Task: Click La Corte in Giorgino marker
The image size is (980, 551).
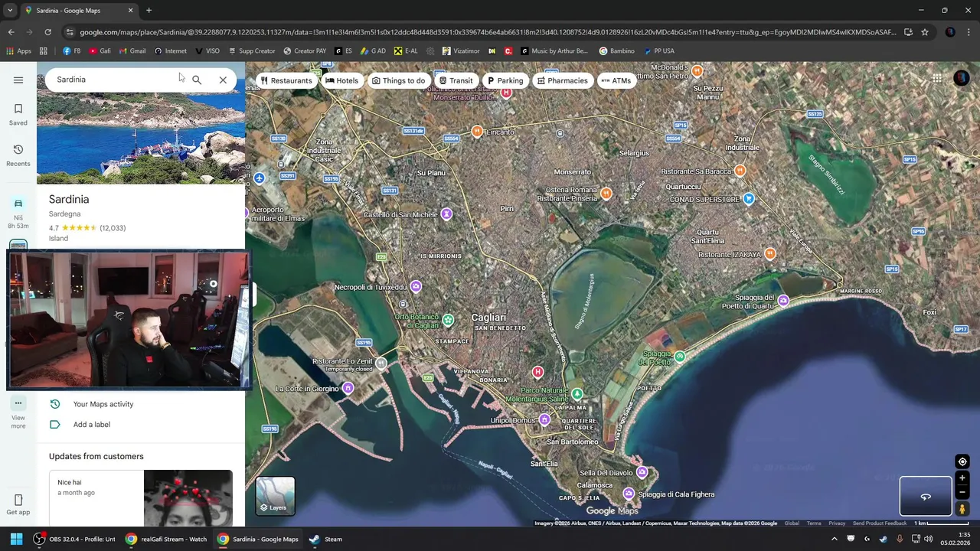Action: point(348,388)
